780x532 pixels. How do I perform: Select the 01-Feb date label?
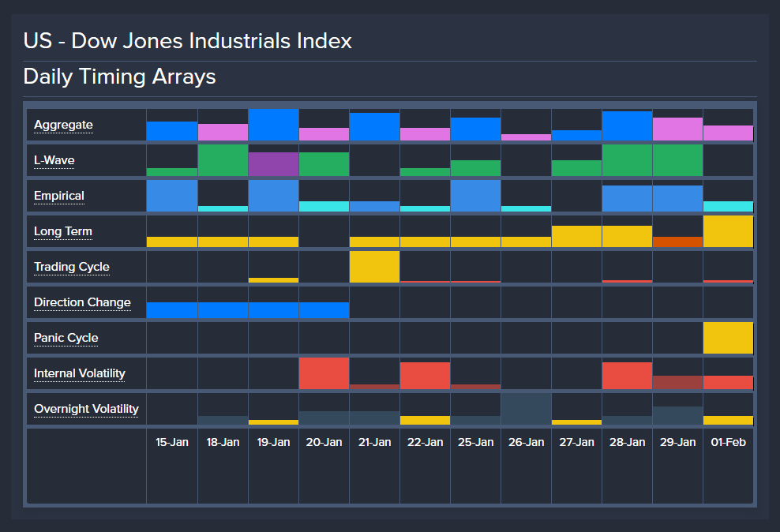click(x=728, y=442)
